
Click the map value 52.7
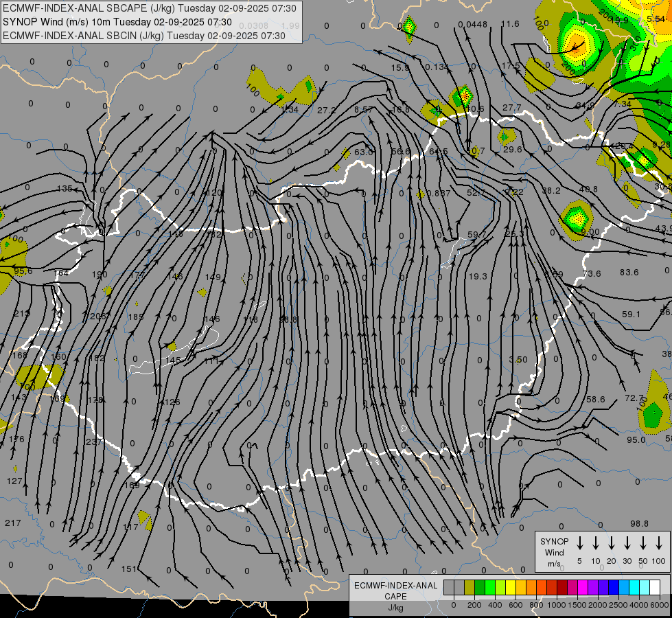(x=476, y=193)
